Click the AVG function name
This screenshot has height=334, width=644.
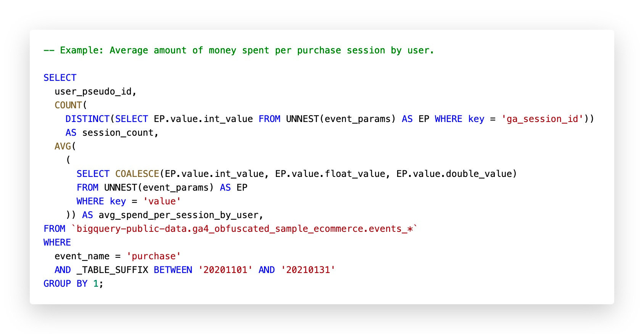click(63, 146)
